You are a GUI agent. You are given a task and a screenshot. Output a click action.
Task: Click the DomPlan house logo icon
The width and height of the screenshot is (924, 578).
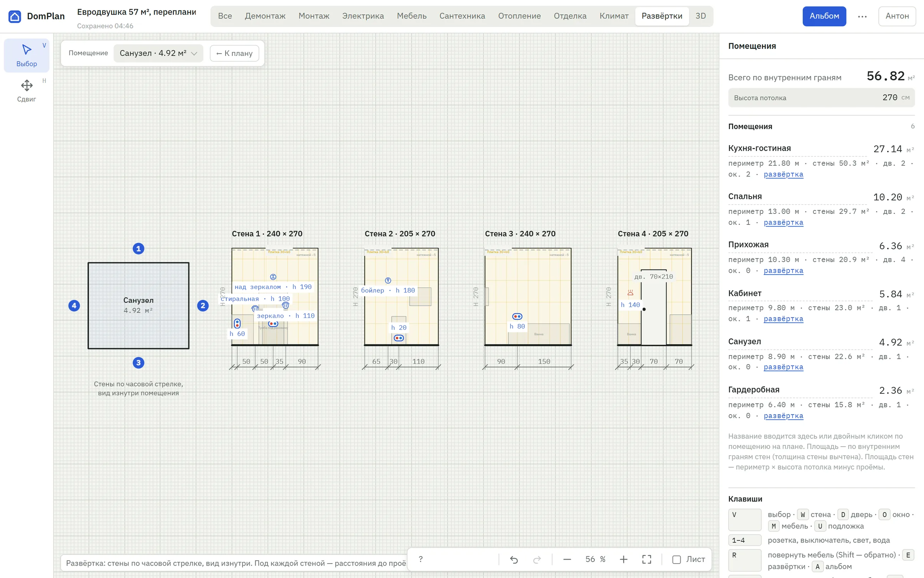15,16
